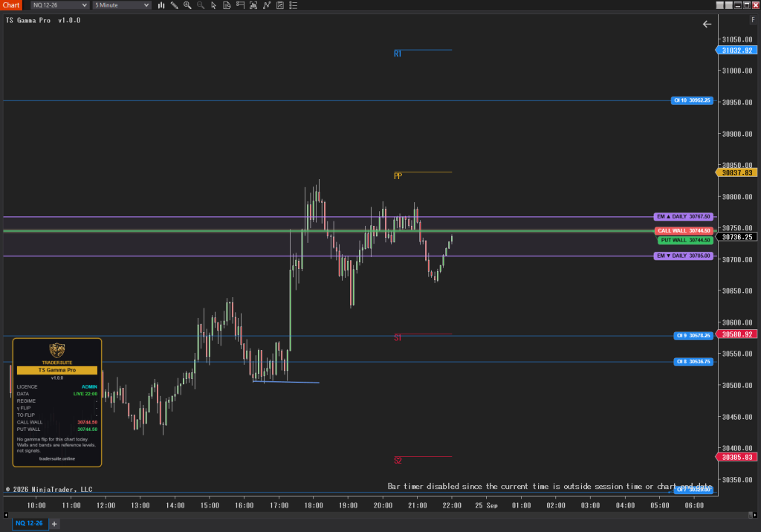Click the Zoom In magnifier icon

(x=187, y=5)
